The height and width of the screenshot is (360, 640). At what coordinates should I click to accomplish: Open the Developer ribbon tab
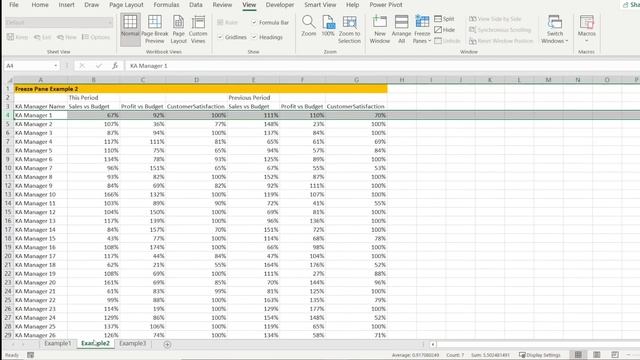pos(280,5)
